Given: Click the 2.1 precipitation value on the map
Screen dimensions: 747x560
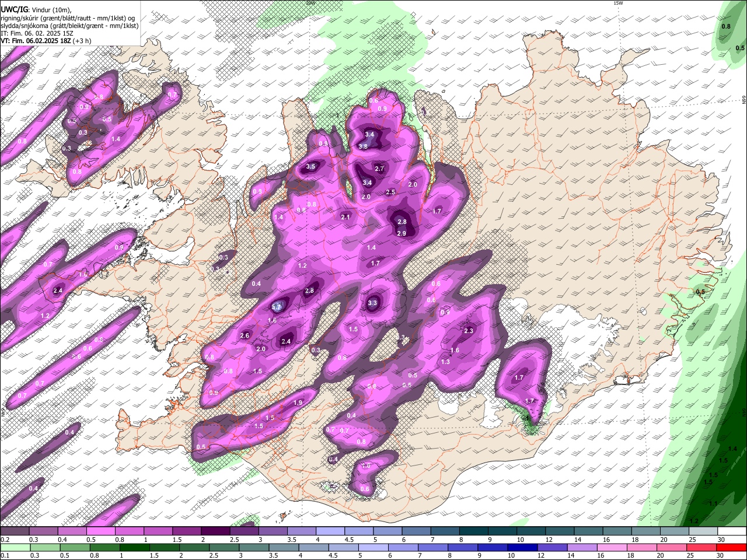Looking at the screenshot, I should 345,217.
